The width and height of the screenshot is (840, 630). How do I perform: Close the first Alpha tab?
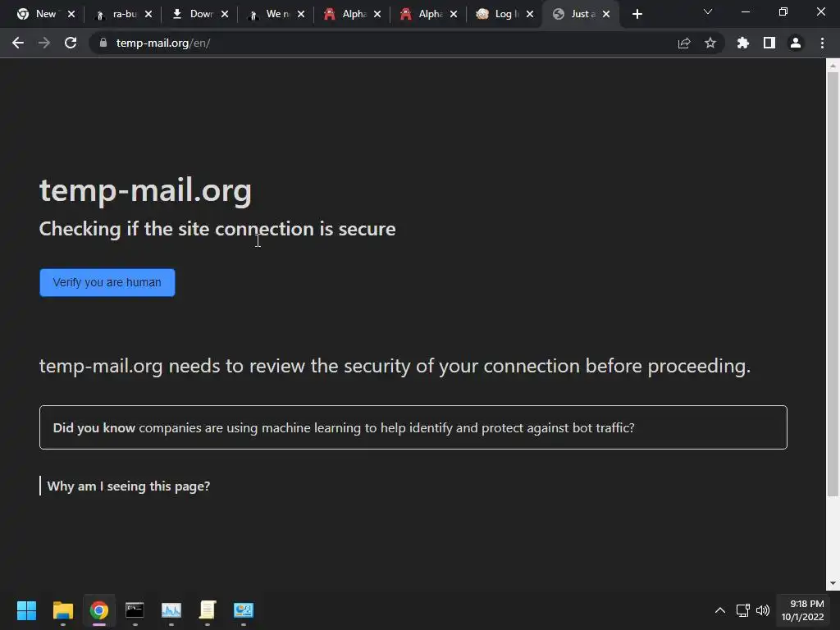(377, 14)
